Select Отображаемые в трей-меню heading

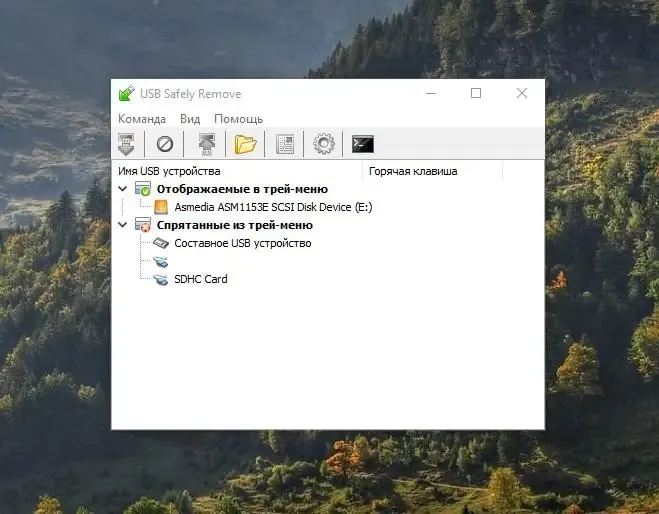[242, 189]
